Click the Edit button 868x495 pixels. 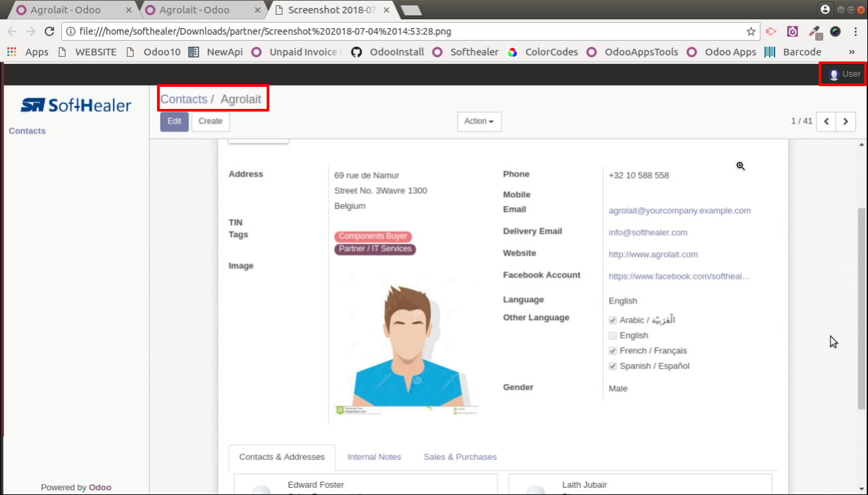pyautogui.click(x=174, y=122)
